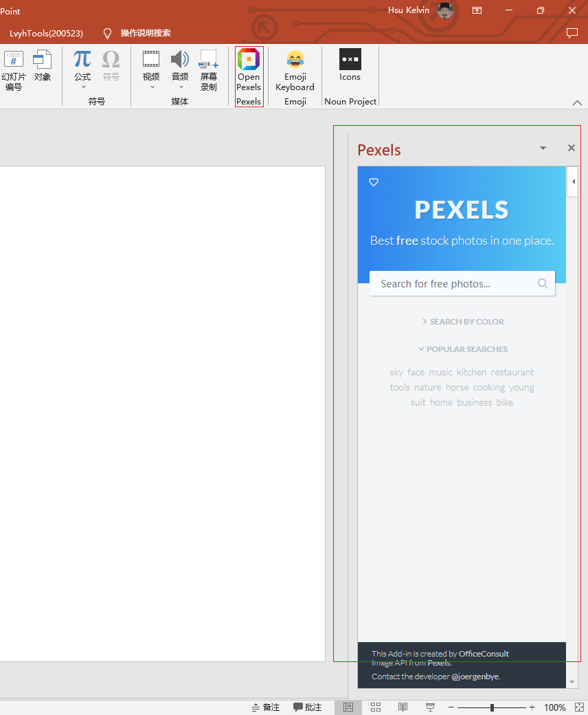588x715 pixels.
Task: Collapse the ribbon with the chevron
Action: tap(577, 102)
